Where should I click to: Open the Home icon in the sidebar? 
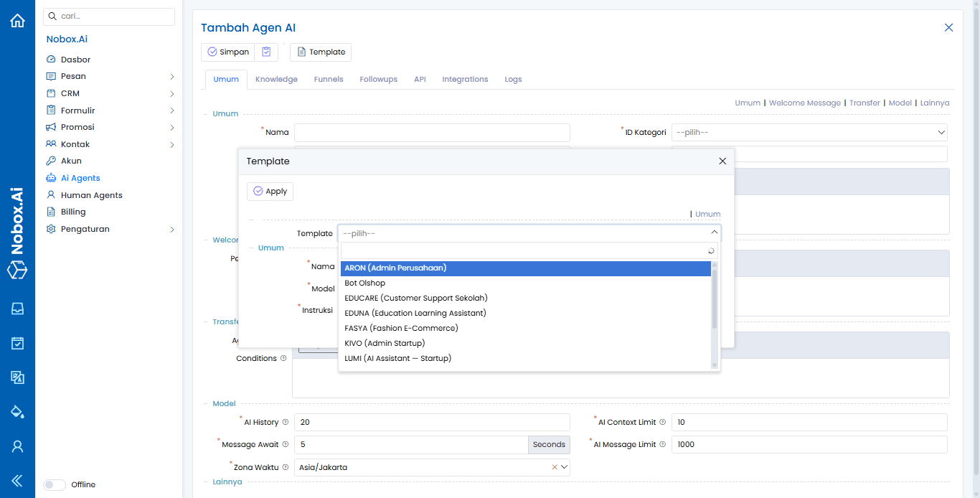point(17,20)
